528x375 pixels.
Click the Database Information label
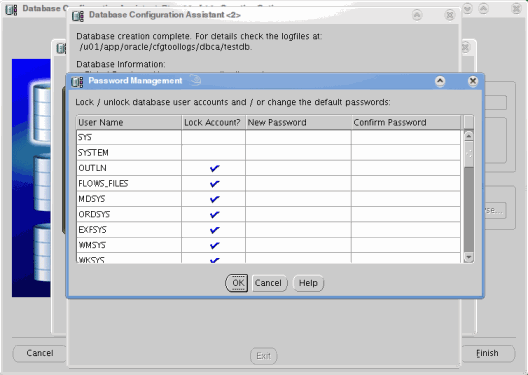pos(121,64)
